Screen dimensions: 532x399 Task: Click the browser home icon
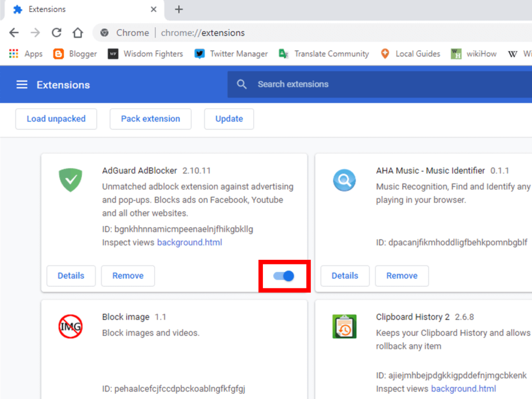[x=77, y=32]
